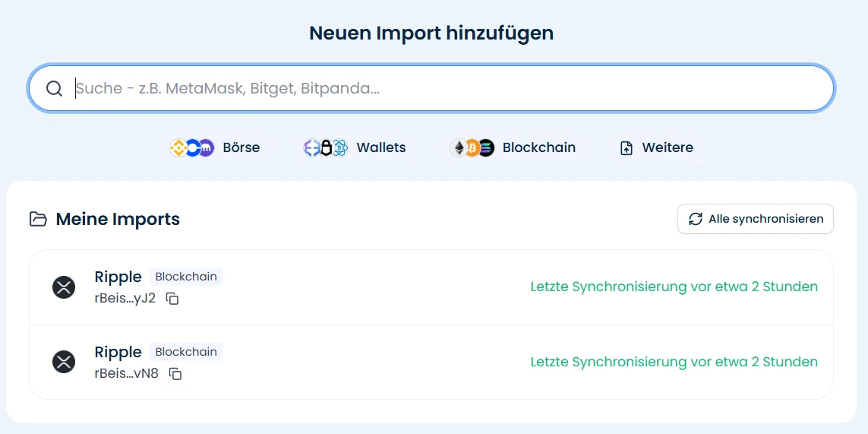Open the Blockchain category filter

point(513,148)
